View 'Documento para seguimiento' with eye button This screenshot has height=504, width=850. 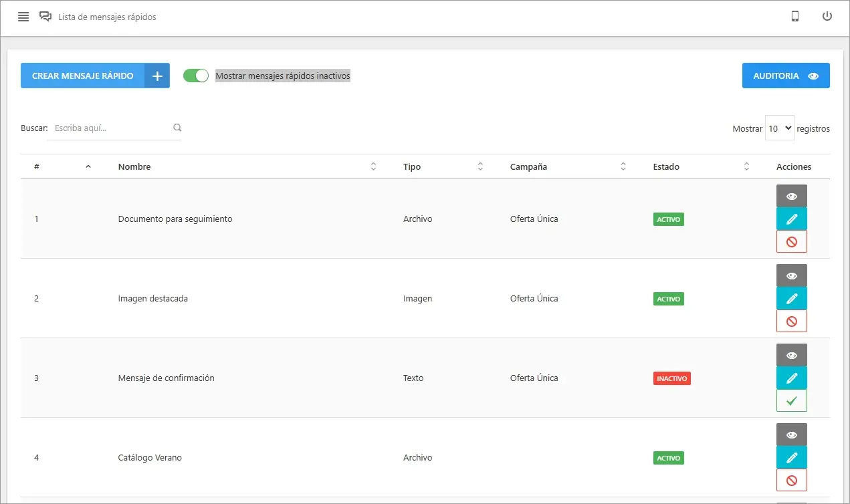pos(791,196)
